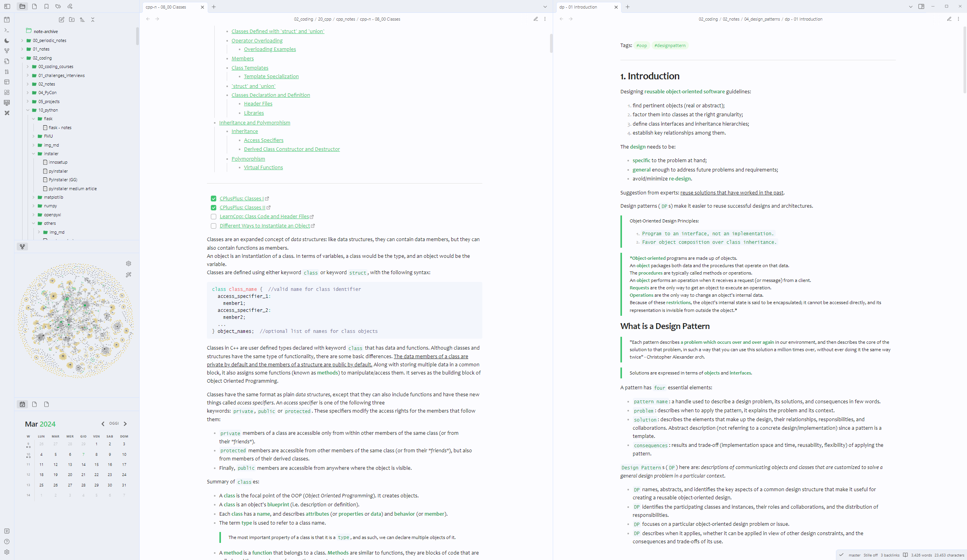Screen dimensions: 967x560
Task: Expand the matplotlib folder
Action: [33, 197]
